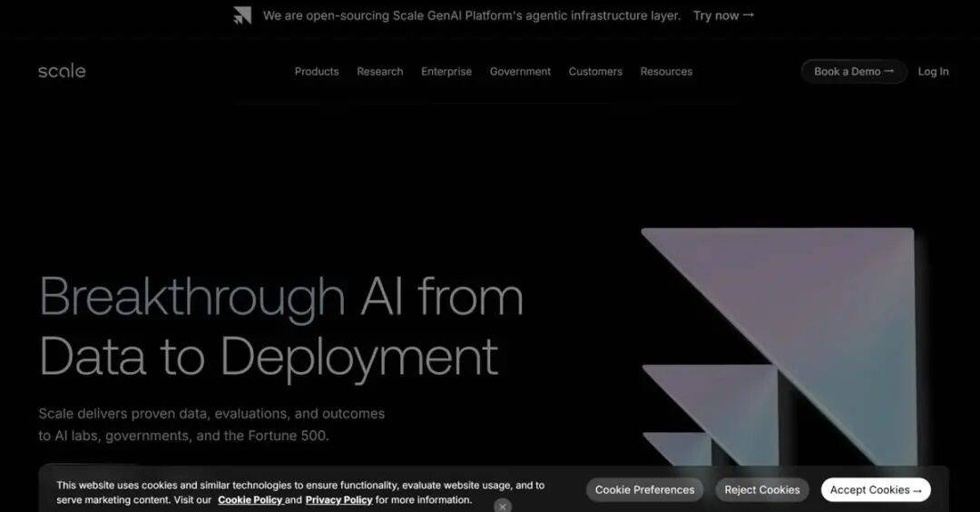Select Government in the navigation bar
This screenshot has height=512, width=980.
[520, 72]
